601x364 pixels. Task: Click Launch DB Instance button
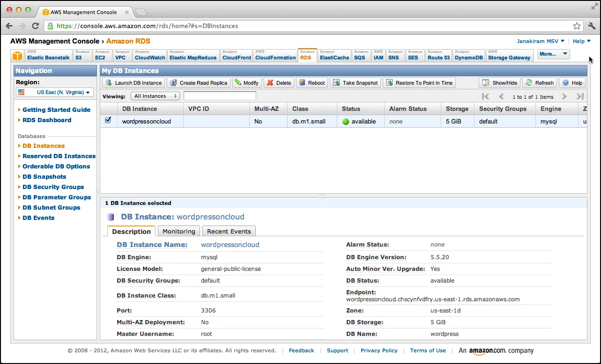point(134,83)
